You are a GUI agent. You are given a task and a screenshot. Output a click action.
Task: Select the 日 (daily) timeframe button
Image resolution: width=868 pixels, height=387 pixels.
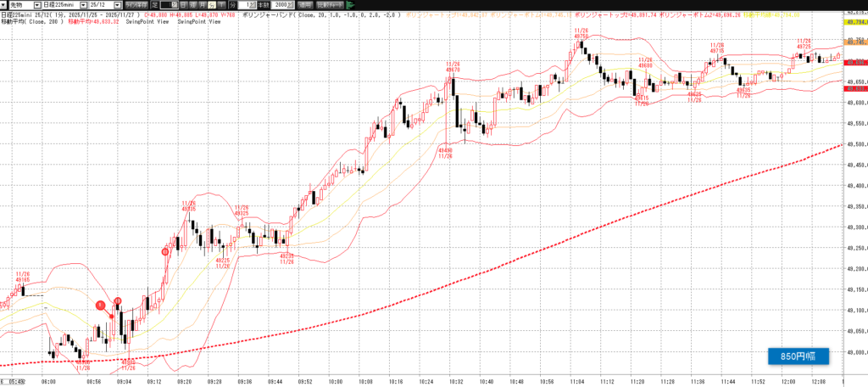(x=184, y=5)
